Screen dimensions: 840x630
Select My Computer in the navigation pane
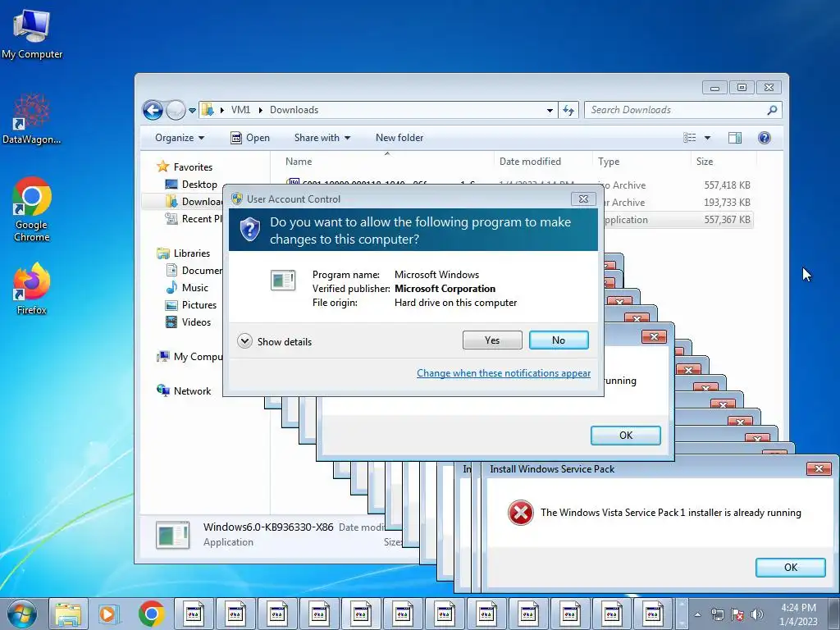[189, 356]
